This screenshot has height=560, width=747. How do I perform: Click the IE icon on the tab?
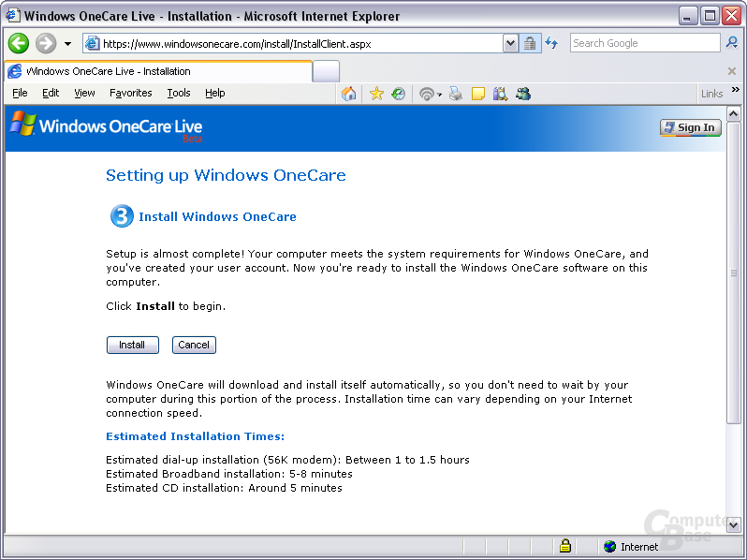point(15,71)
